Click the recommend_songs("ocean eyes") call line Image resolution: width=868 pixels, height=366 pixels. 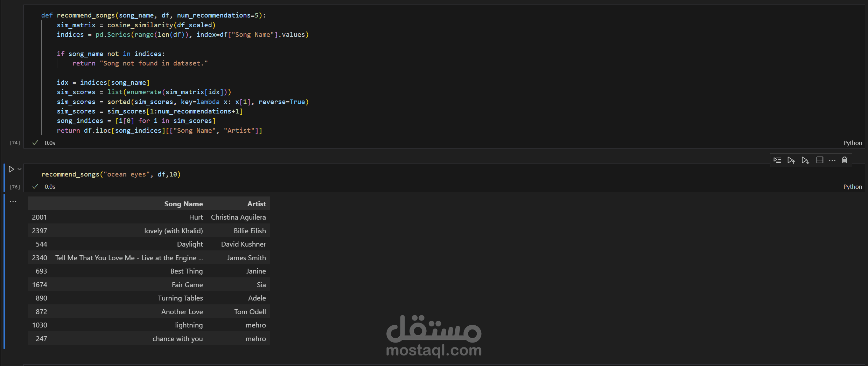[111, 174]
